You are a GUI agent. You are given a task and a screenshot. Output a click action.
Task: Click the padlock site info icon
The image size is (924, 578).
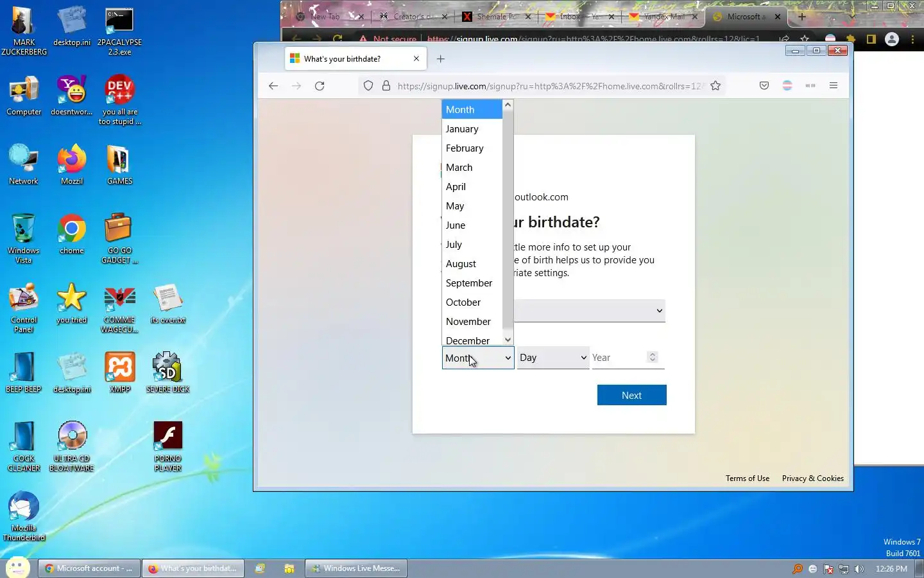coord(386,85)
